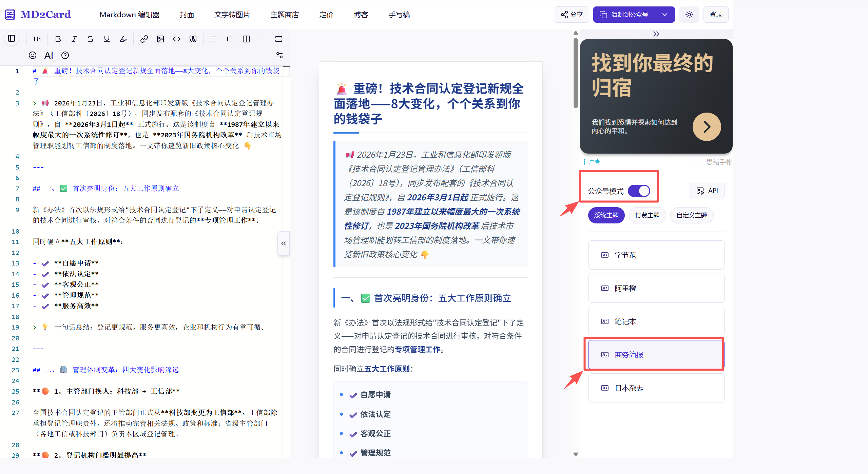Go to the 封面 page
868x474 pixels.
coord(187,15)
